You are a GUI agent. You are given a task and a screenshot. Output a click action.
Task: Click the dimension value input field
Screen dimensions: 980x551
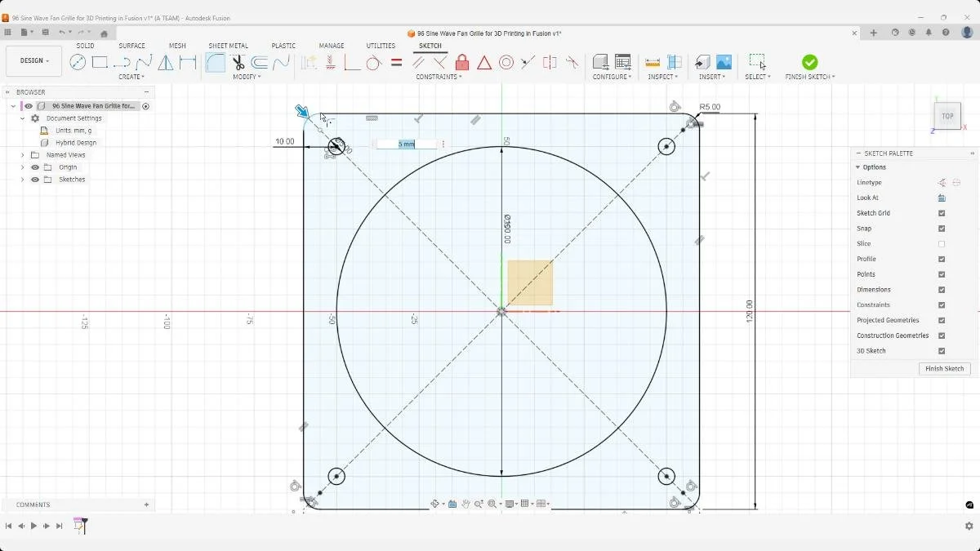pos(406,144)
